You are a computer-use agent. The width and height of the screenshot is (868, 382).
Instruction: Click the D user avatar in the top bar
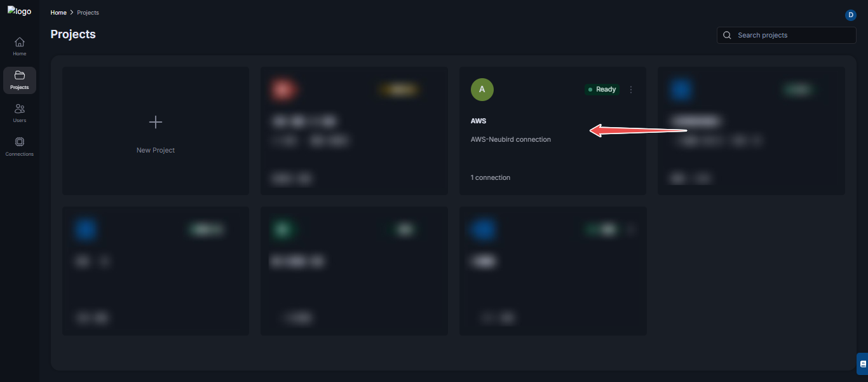[x=851, y=15]
